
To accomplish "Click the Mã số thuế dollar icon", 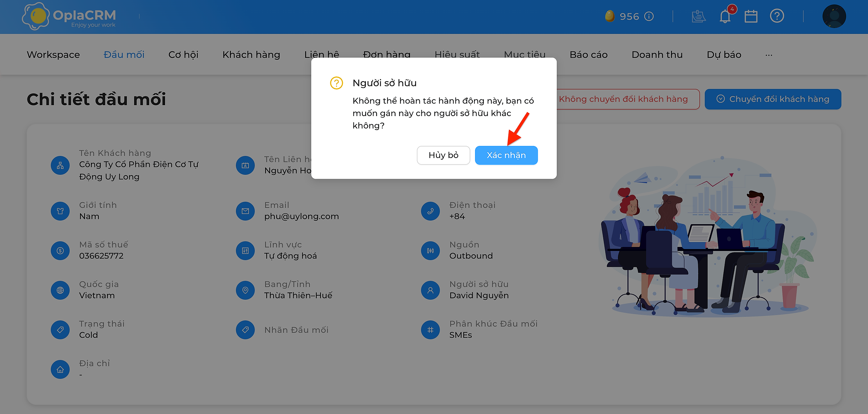I will pyautogui.click(x=60, y=250).
